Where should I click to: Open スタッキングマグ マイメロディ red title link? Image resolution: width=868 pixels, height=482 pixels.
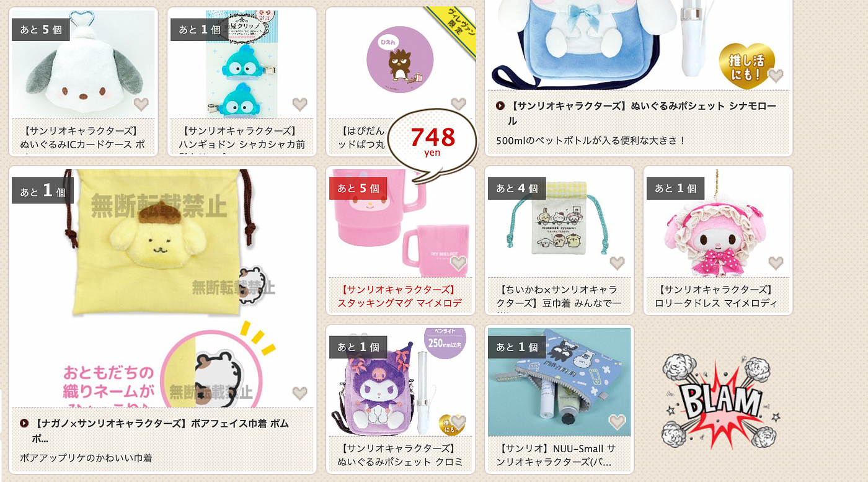click(x=401, y=297)
